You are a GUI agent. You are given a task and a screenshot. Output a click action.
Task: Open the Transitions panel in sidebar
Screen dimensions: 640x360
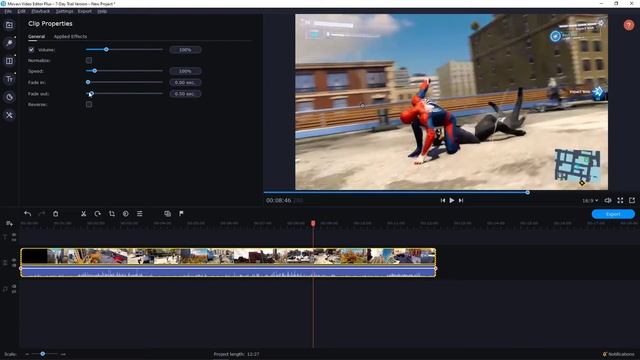click(9, 61)
